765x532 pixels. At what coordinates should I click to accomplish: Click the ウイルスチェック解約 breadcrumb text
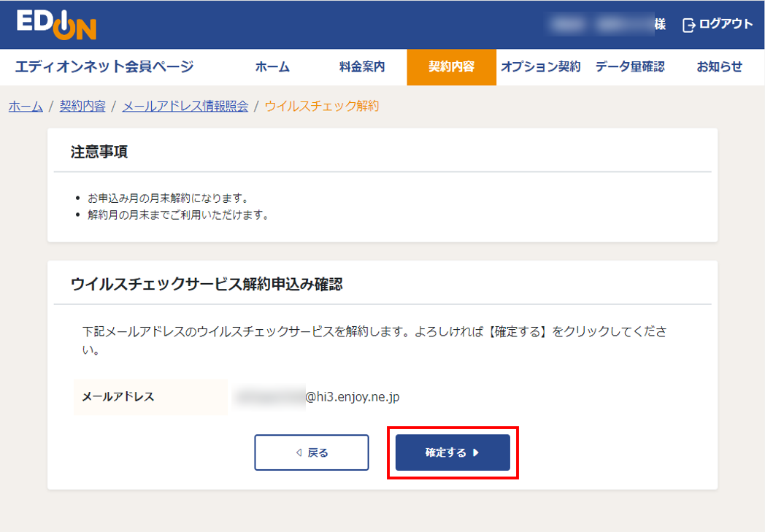click(x=324, y=106)
